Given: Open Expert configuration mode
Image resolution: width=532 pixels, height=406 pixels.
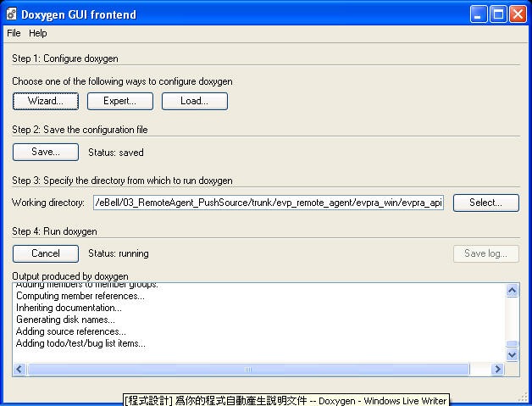Looking at the screenshot, I should tap(120, 101).
